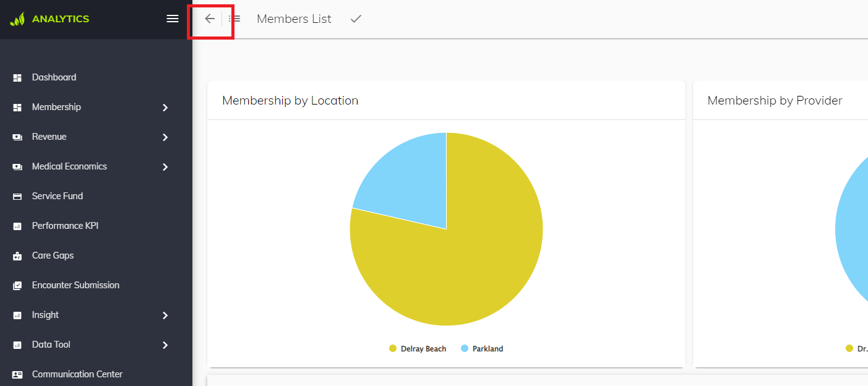The width and height of the screenshot is (868, 386).
Task: Click the Care Gaps medical bag icon
Action: point(17,255)
